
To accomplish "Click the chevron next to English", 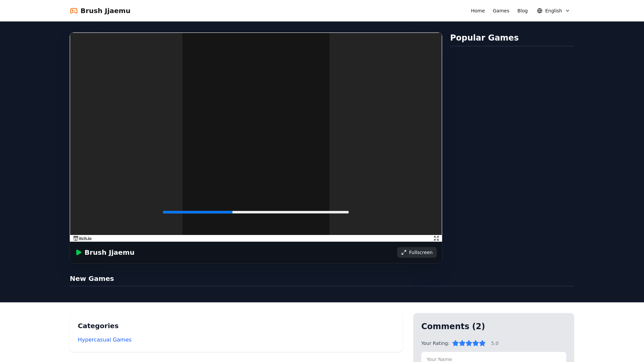I will tap(568, 11).
